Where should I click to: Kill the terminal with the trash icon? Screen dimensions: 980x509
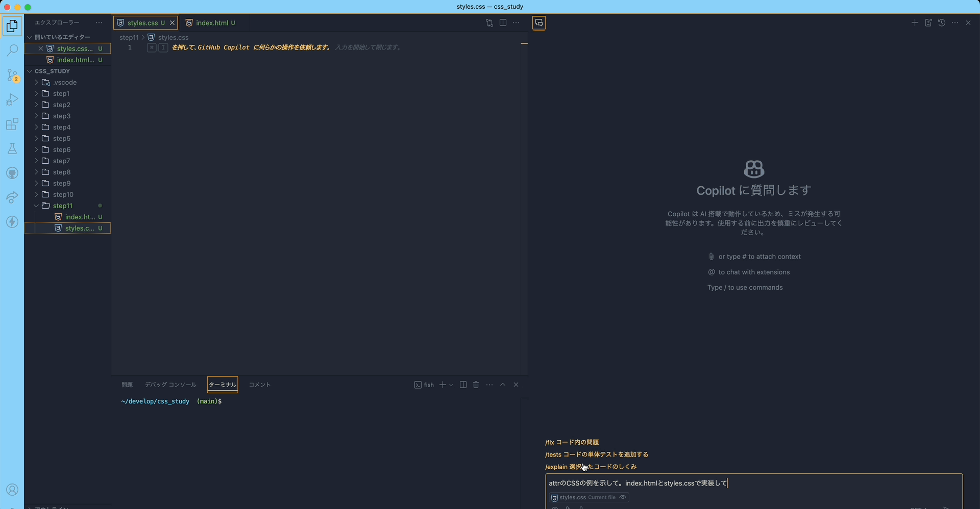coord(476,385)
